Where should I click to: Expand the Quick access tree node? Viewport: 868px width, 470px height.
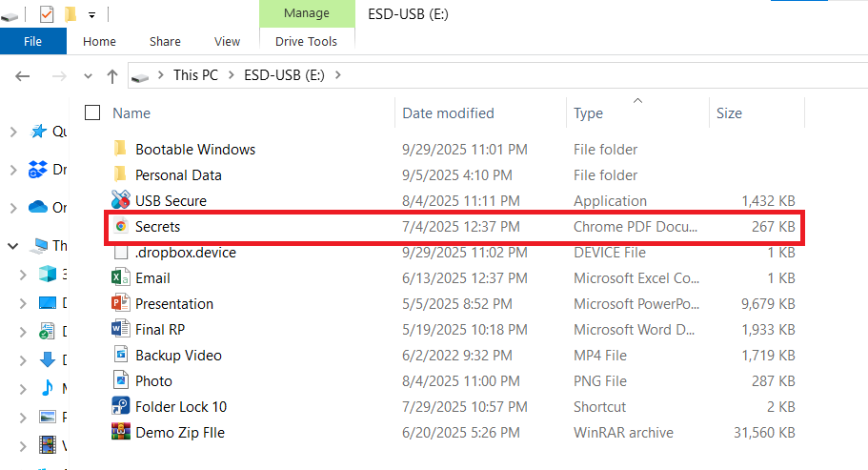tap(13, 132)
